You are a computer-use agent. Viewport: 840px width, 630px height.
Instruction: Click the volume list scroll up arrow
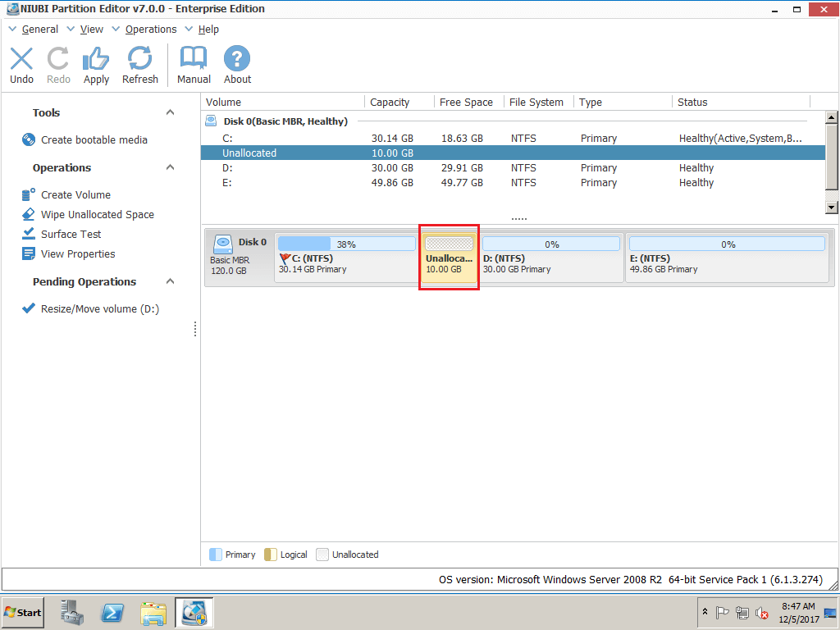tap(831, 117)
